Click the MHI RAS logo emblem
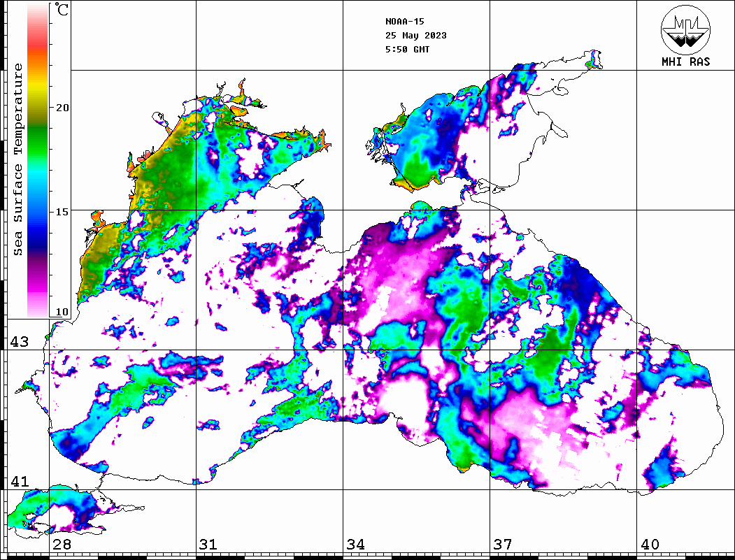The width and height of the screenshot is (735, 560). [685, 29]
